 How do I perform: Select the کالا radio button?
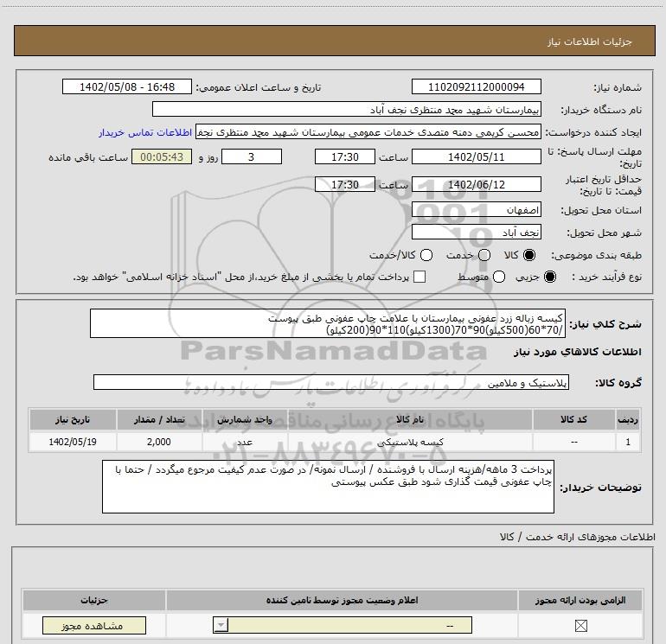[x=529, y=255]
